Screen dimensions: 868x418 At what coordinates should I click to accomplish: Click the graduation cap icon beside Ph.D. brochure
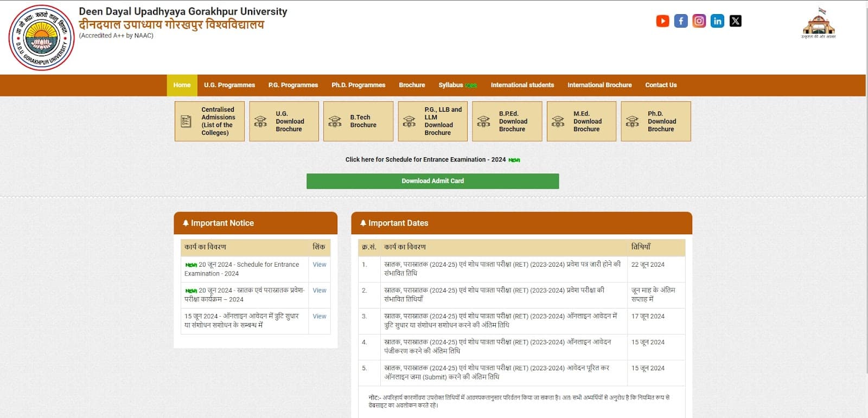point(632,121)
